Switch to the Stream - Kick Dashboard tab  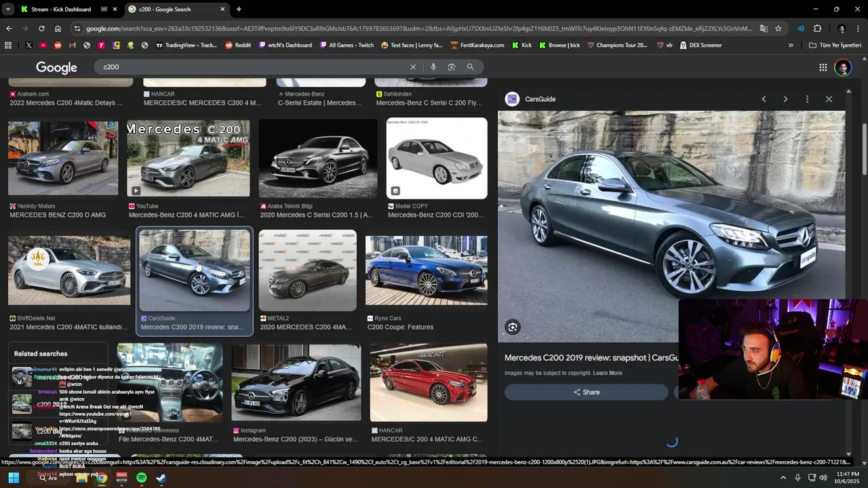(x=68, y=9)
